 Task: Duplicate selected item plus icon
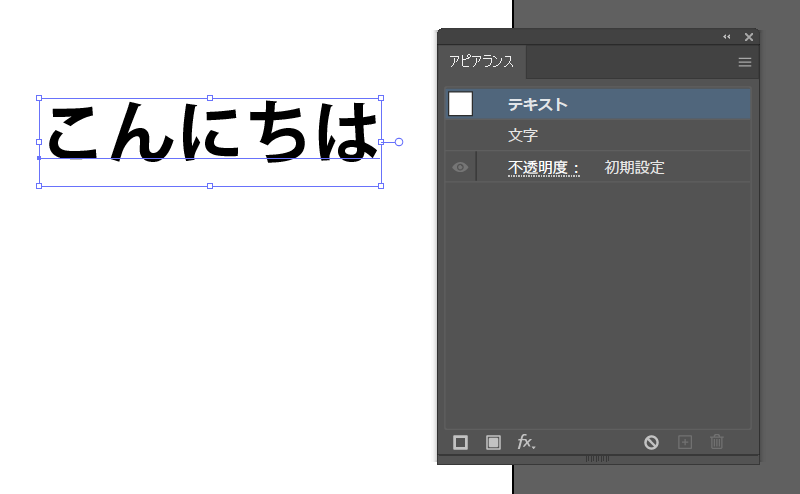tap(685, 442)
